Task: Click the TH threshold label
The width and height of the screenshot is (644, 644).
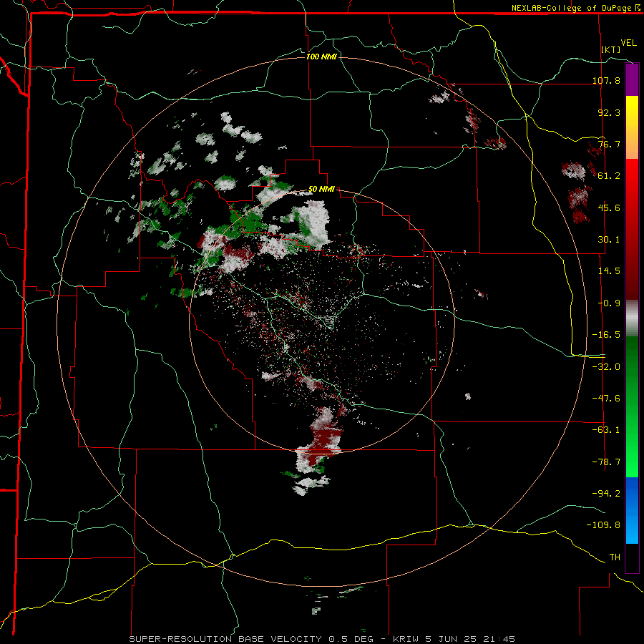Action: click(615, 557)
